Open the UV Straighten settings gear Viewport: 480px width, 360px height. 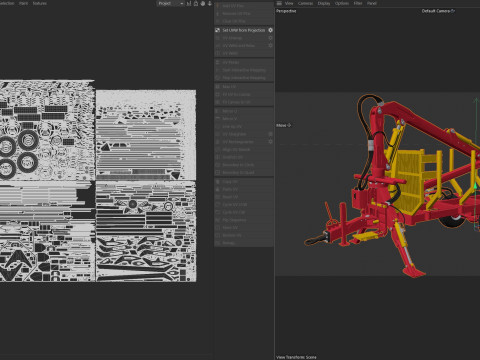[x=270, y=134]
